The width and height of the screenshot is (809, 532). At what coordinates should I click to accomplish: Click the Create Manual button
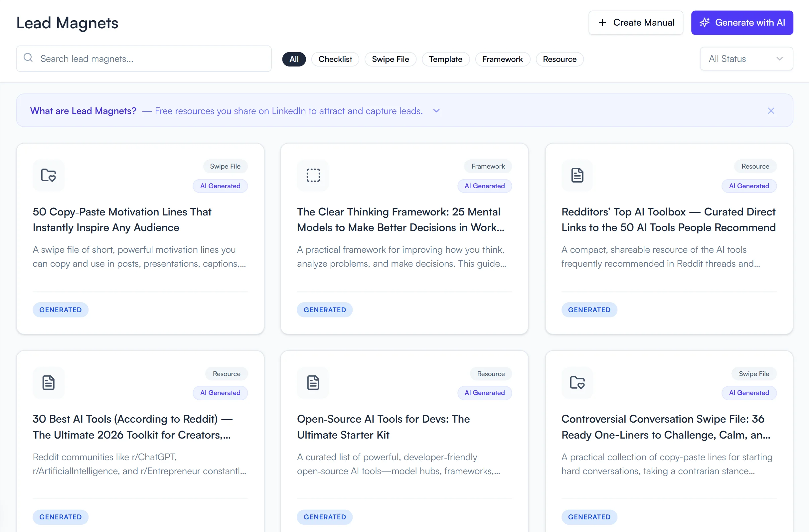pyautogui.click(x=636, y=22)
